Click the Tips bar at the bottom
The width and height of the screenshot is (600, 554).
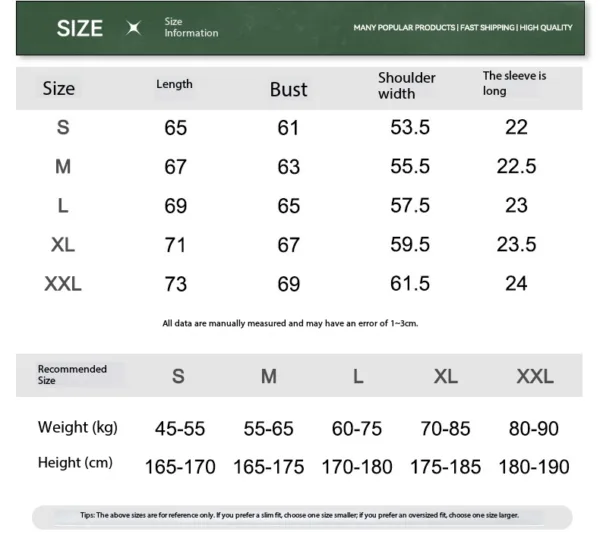tap(300, 516)
